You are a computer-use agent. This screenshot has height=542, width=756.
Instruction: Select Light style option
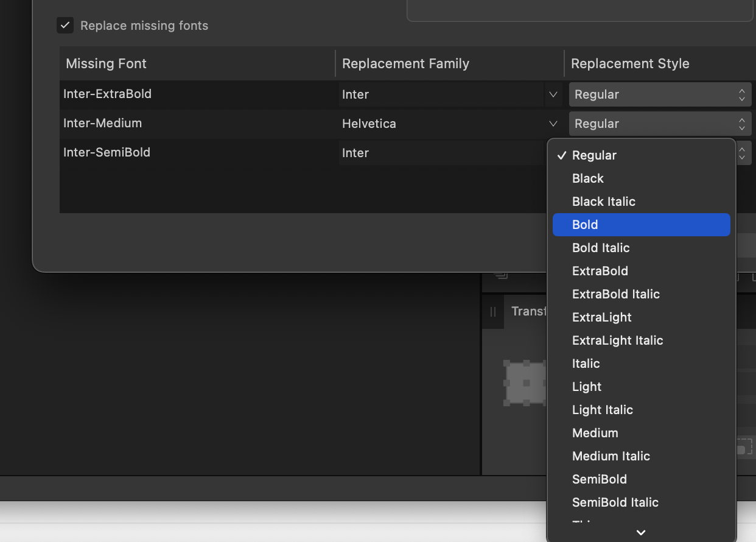pos(641,387)
